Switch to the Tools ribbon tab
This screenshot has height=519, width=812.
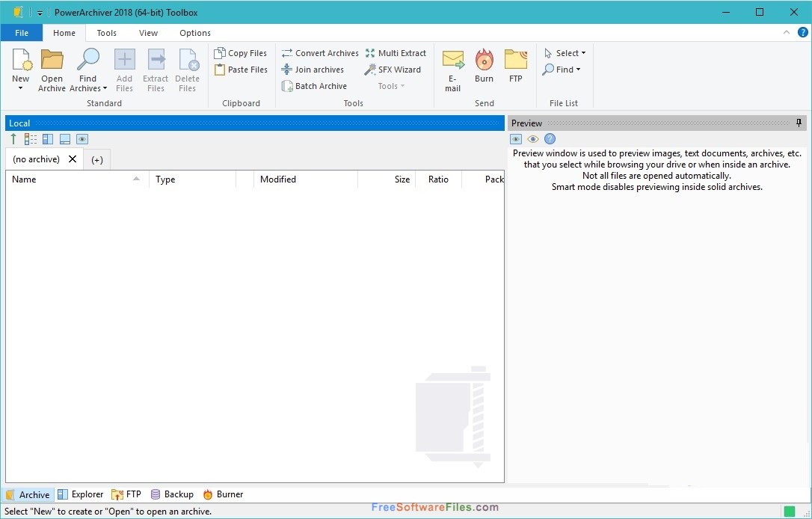pos(107,33)
